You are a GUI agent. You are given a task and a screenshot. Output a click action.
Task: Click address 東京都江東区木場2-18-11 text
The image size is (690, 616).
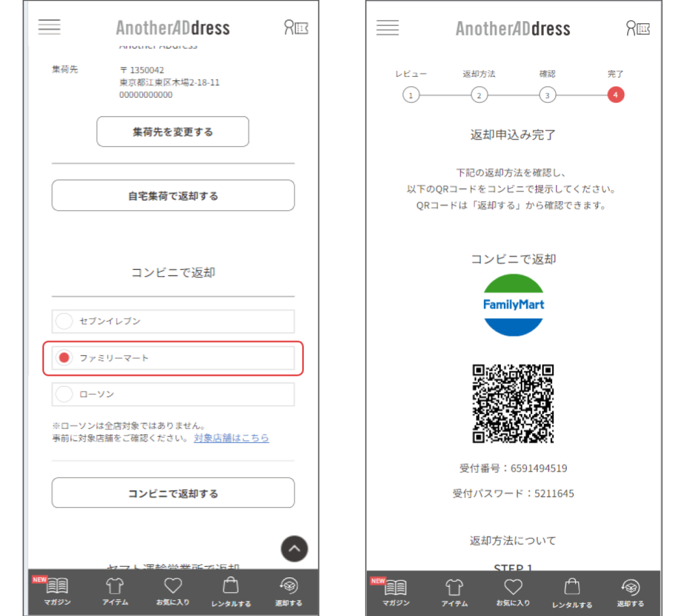pos(169,82)
